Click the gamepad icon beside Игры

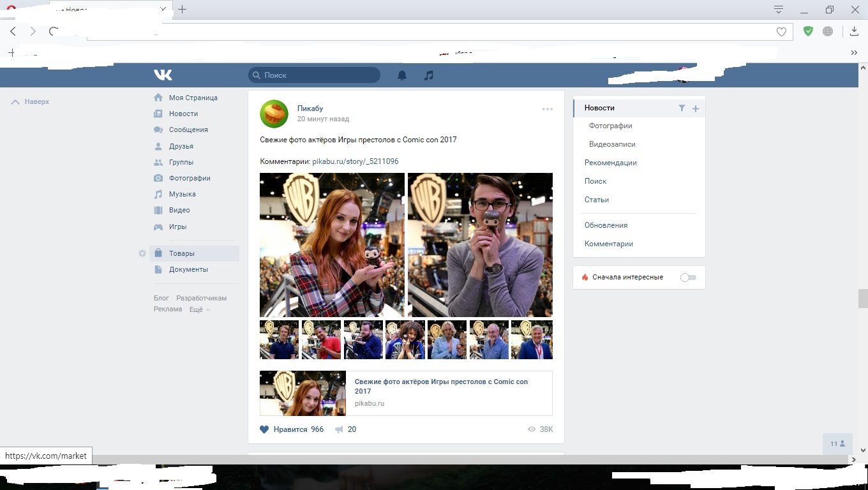click(158, 226)
